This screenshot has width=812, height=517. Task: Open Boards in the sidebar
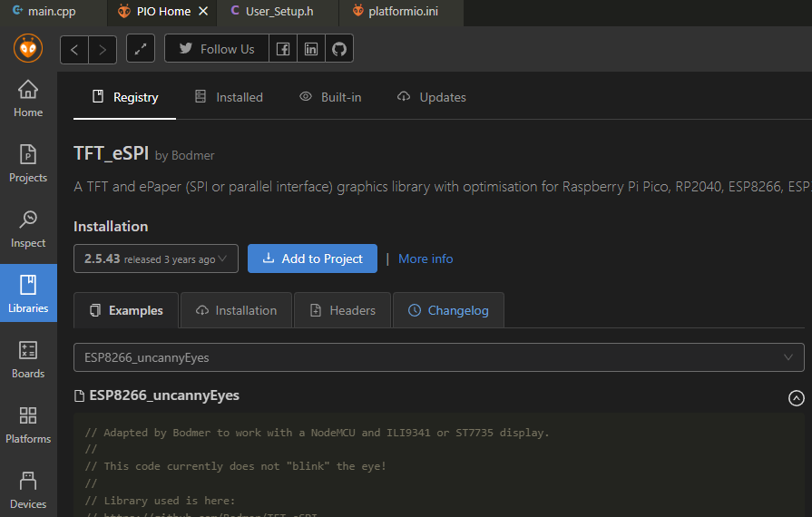pyautogui.click(x=28, y=359)
